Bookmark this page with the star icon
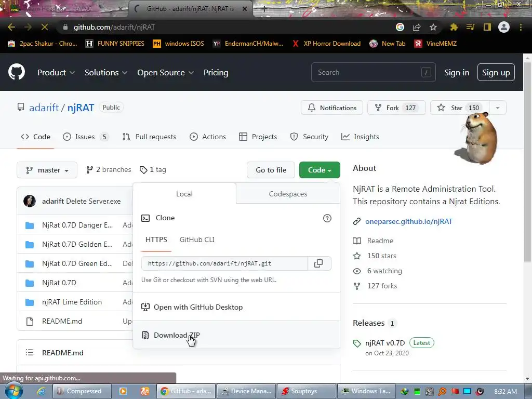532x399 pixels. click(433, 27)
